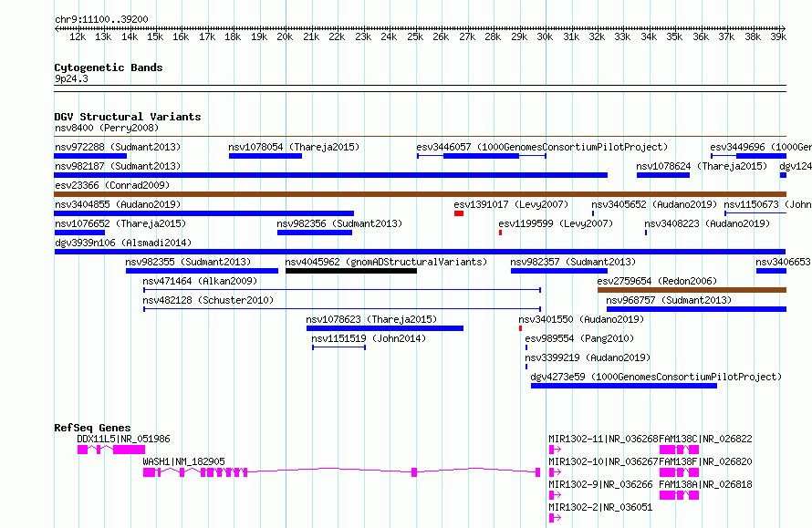Select the MIR1302-11|NR_036268 gene label
Viewport: 812px width, 528px height.
(603, 439)
